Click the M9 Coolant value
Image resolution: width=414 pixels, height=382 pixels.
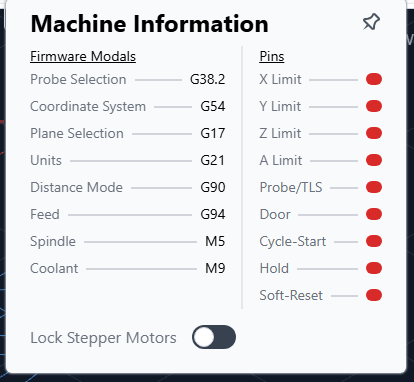pyautogui.click(x=215, y=268)
